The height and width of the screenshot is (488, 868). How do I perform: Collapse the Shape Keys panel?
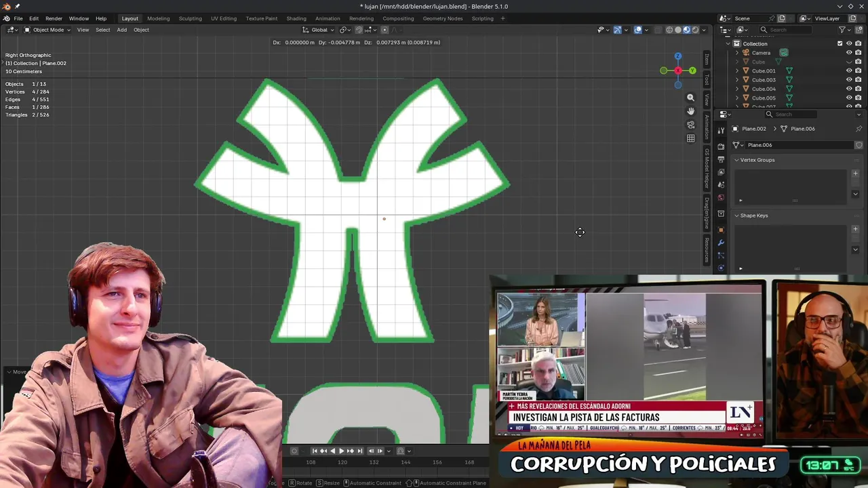point(736,216)
